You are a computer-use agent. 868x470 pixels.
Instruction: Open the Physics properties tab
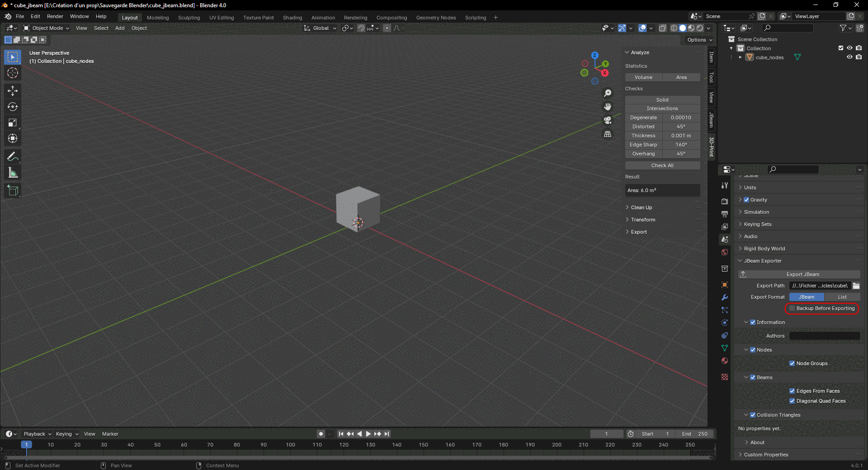pyautogui.click(x=725, y=323)
